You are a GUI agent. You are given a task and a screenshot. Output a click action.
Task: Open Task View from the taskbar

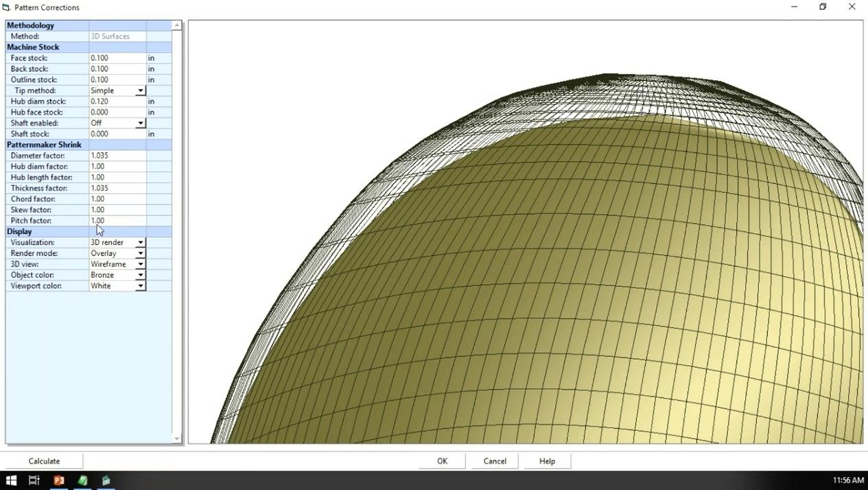click(x=33, y=480)
